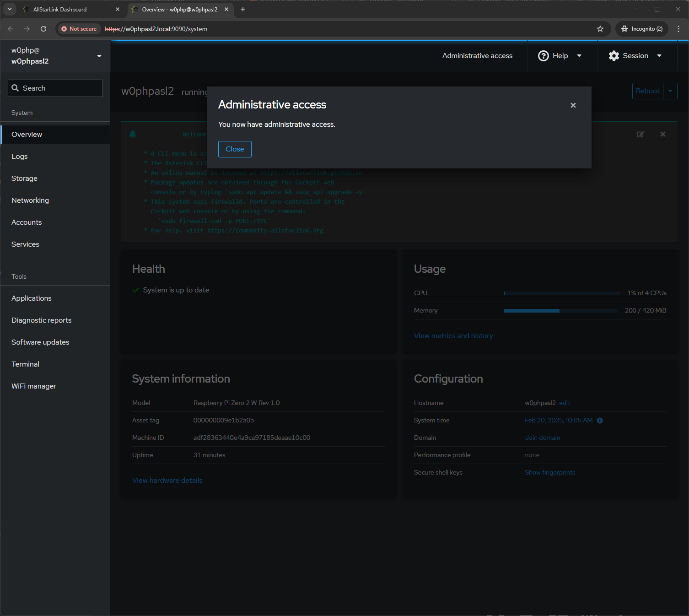Image resolution: width=689 pixels, height=616 pixels.
Task: Click the sidebar Search field
Action: [55, 88]
